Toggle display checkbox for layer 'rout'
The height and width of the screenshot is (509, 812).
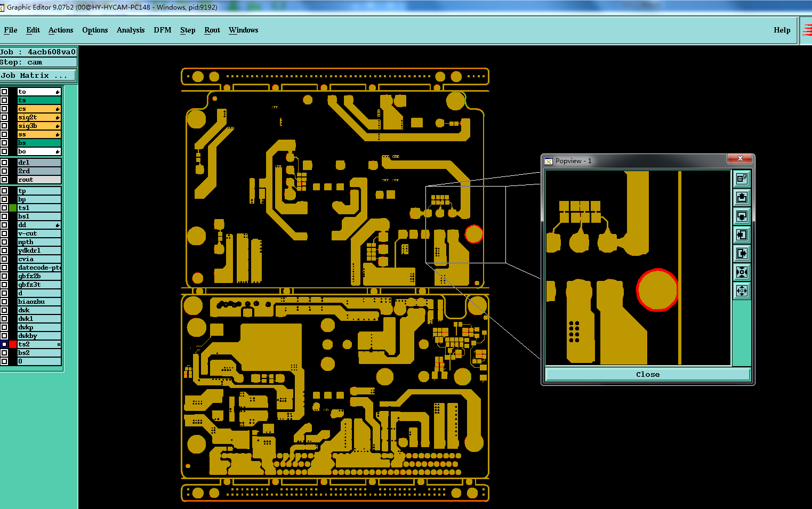point(4,180)
